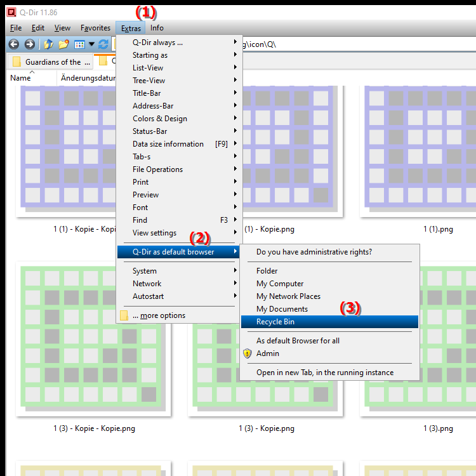Switch to the Guardians of the ... tab
This screenshot has height=476, width=476.
pyautogui.click(x=50, y=62)
